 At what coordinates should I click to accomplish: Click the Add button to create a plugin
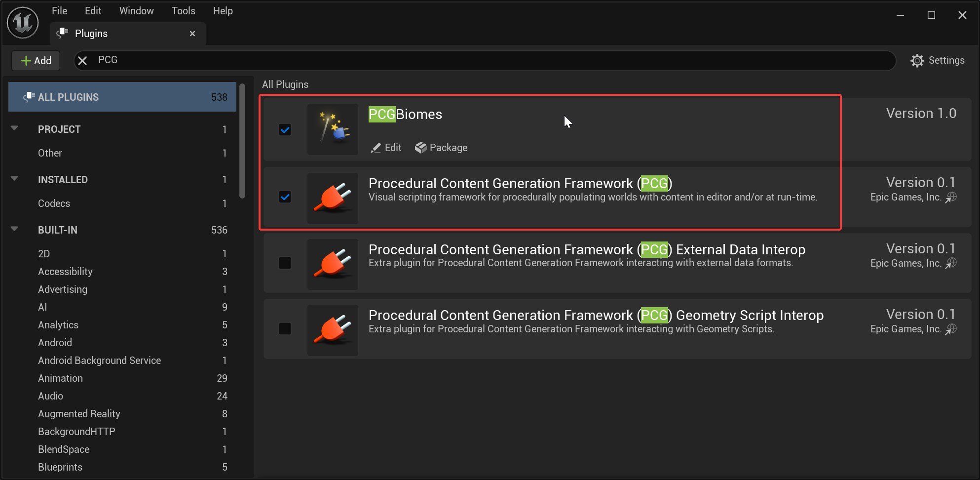36,60
